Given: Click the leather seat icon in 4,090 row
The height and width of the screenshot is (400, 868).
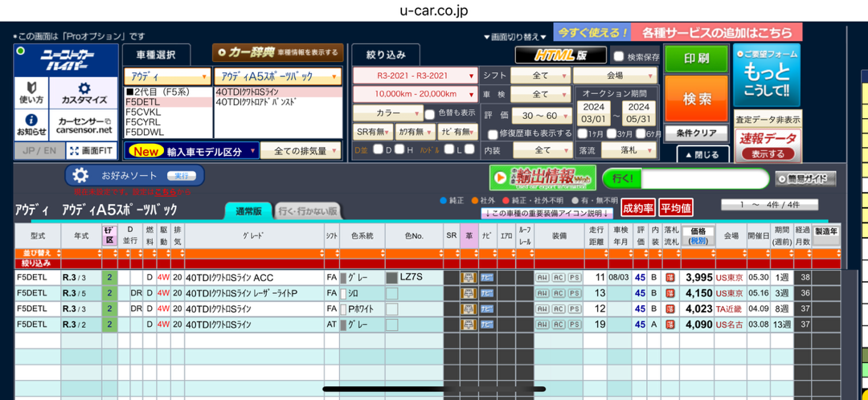Looking at the screenshot, I should 469,324.
